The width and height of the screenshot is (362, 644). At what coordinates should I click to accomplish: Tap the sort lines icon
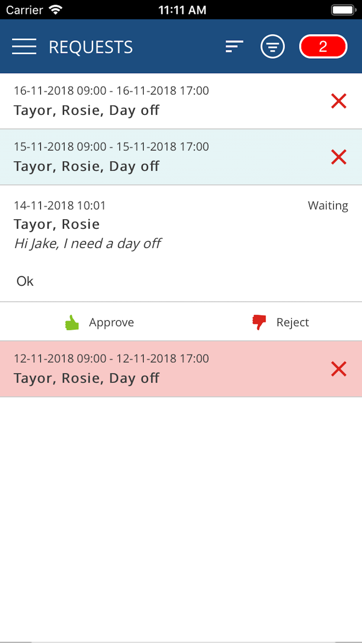(234, 47)
